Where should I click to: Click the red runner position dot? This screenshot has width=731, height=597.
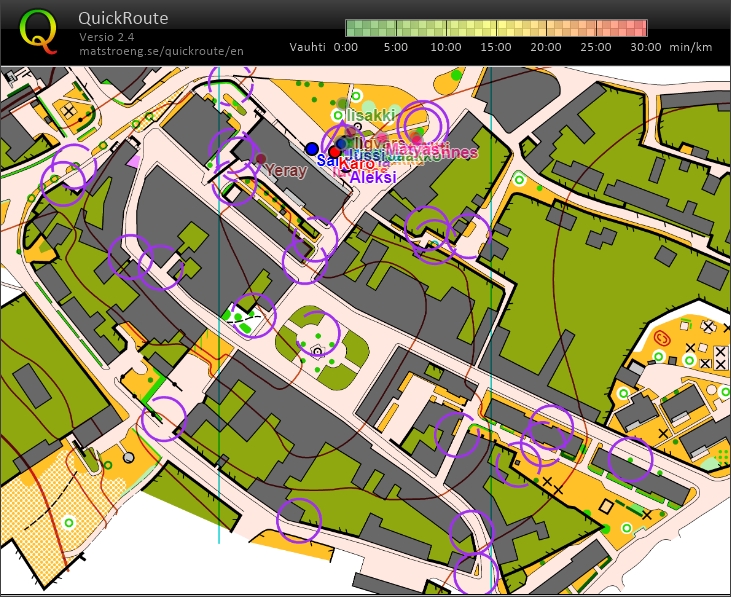tap(334, 152)
